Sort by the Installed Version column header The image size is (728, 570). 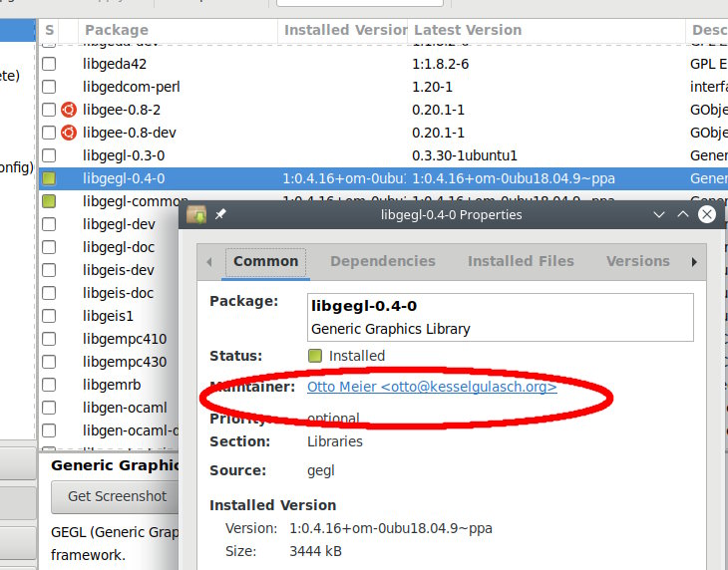point(343,30)
